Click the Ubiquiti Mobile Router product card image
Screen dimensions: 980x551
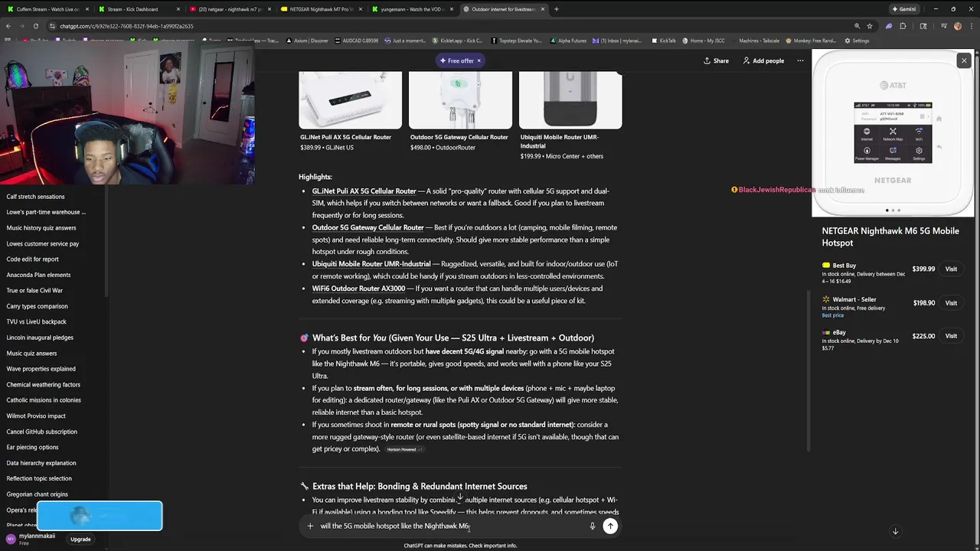pyautogui.click(x=570, y=99)
